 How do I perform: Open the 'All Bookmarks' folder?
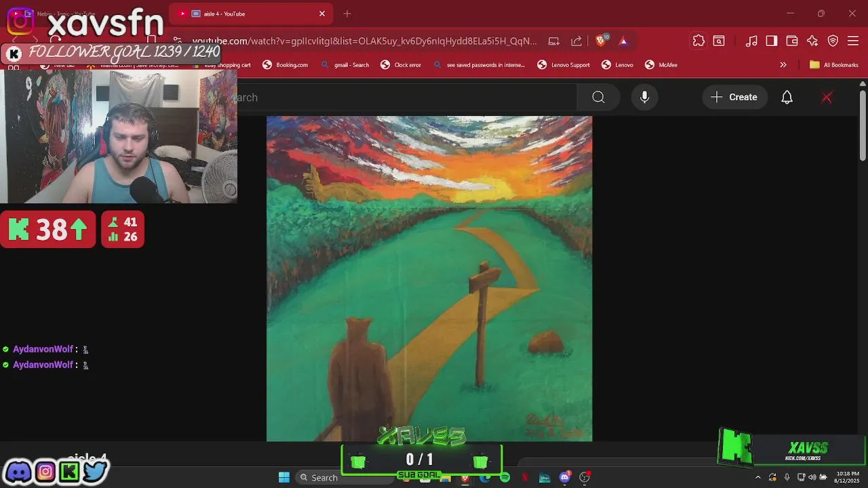pyautogui.click(x=834, y=65)
